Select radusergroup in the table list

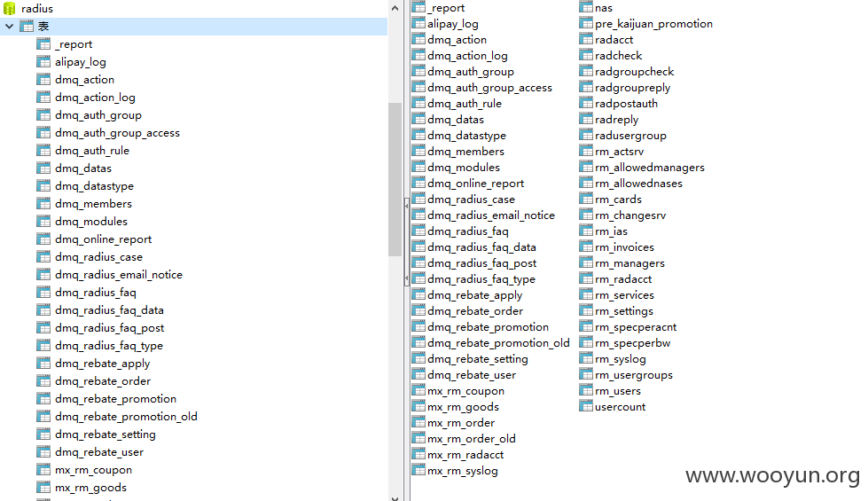[630, 135]
